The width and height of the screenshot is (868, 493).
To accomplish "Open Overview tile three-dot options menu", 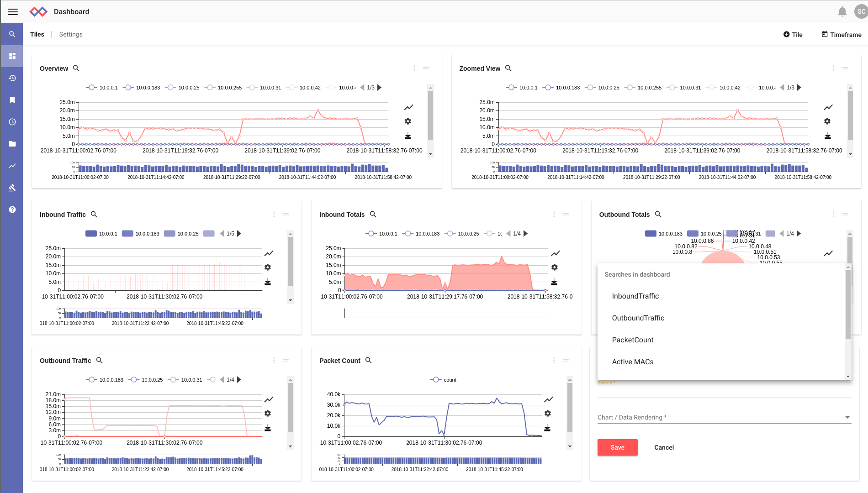I will coord(414,68).
